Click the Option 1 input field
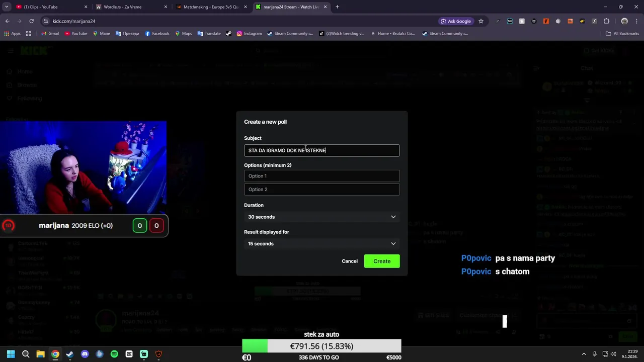This screenshot has height=362, width=644. click(321, 176)
